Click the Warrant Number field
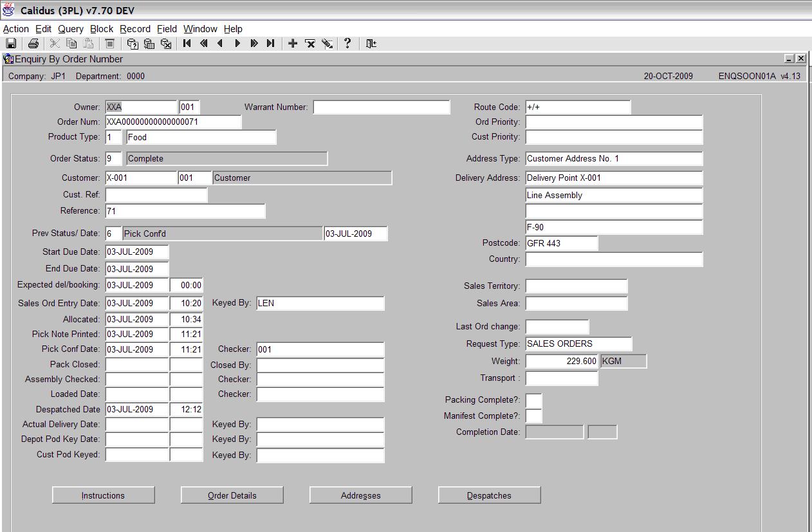812x532 pixels. (x=382, y=107)
